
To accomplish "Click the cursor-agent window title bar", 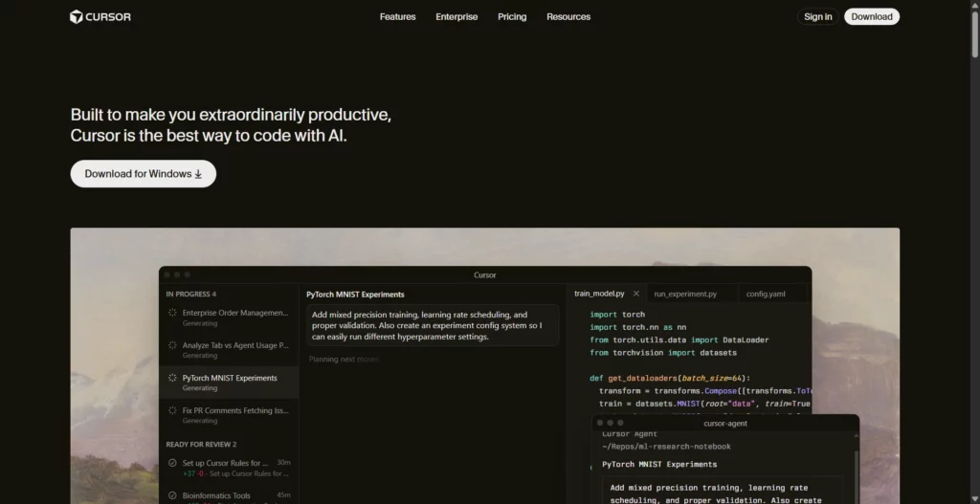I will tap(725, 423).
